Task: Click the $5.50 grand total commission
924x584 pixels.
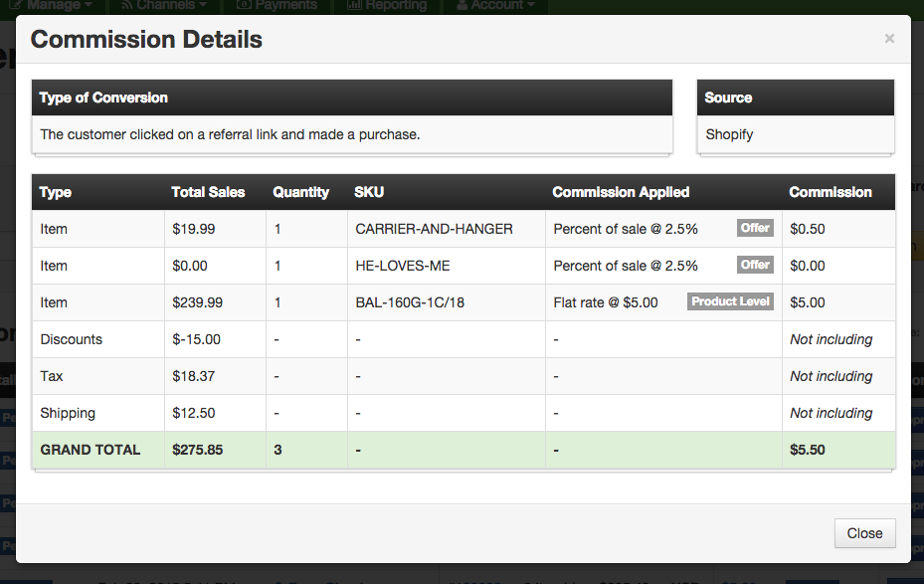Action: (x=807, y=450)
